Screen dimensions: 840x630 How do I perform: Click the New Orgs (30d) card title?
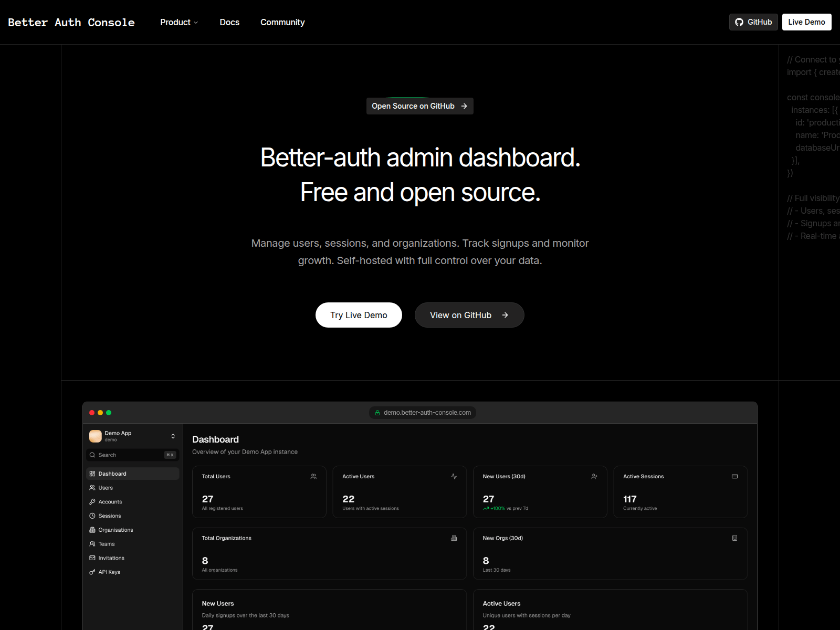point(503,538)
